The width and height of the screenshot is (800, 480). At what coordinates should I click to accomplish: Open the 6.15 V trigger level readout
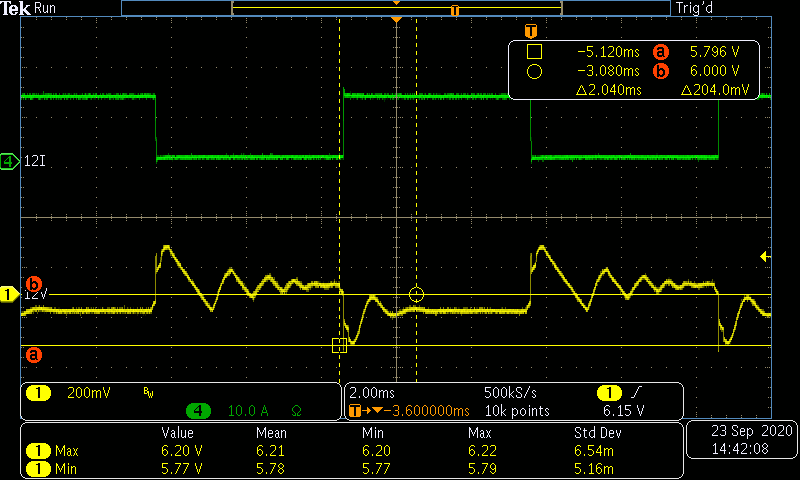[625, 410]
